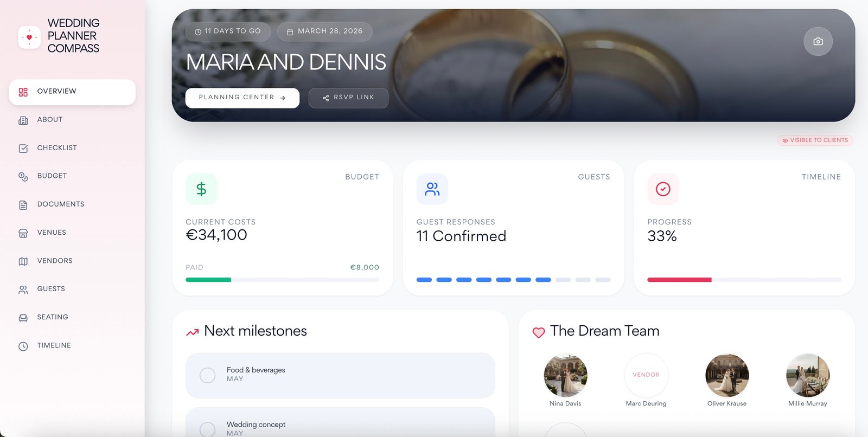This screenshot has height=437, width=868.
Task: Open the Vendors page
Action: [x=72, y=261]
